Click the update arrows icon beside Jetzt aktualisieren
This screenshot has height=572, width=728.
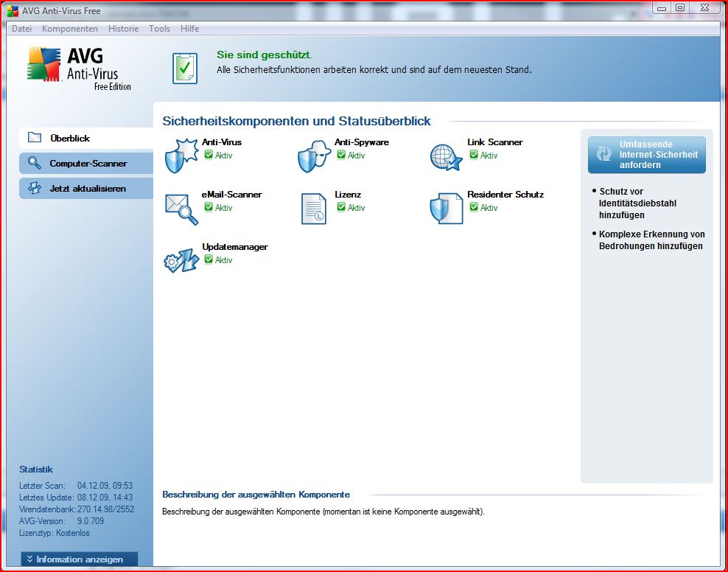[35, 188]
